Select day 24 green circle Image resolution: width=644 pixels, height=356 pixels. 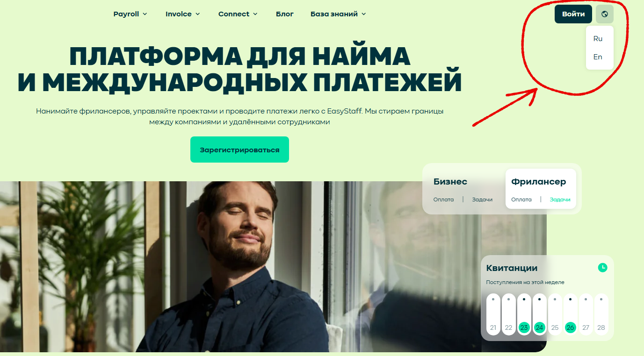539,328
